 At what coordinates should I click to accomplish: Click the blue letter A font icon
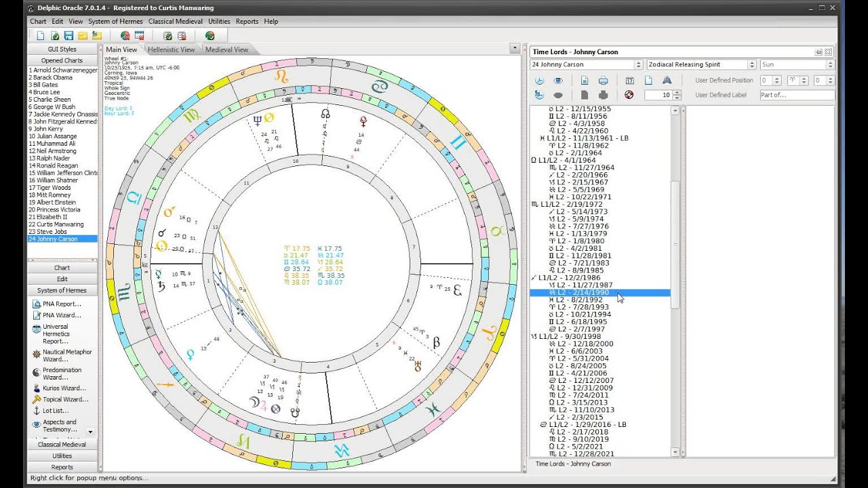pos(667,80)
